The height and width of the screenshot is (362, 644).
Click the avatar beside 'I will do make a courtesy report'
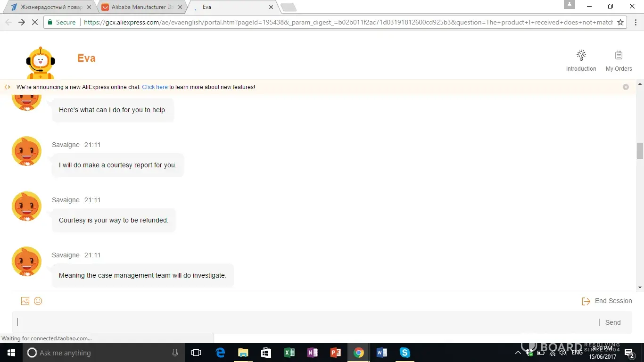(x=26, y=151)
